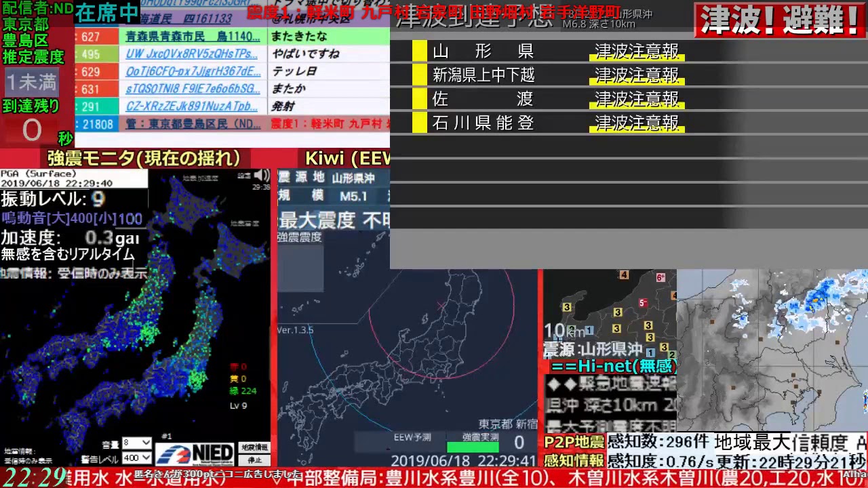Click yellow warning bar beside 新潟県上中下越

pyautogui.click(x=420, y=75)
